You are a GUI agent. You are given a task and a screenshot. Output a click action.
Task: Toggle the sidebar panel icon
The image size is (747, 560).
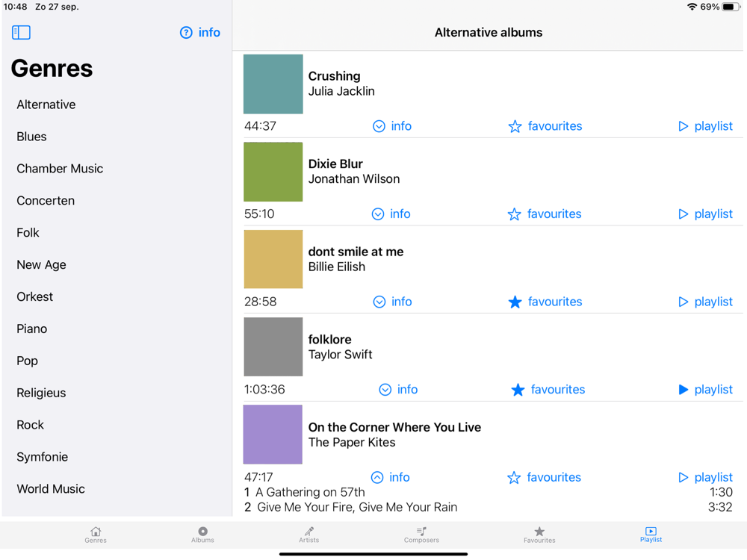click(x=21, y=32)
